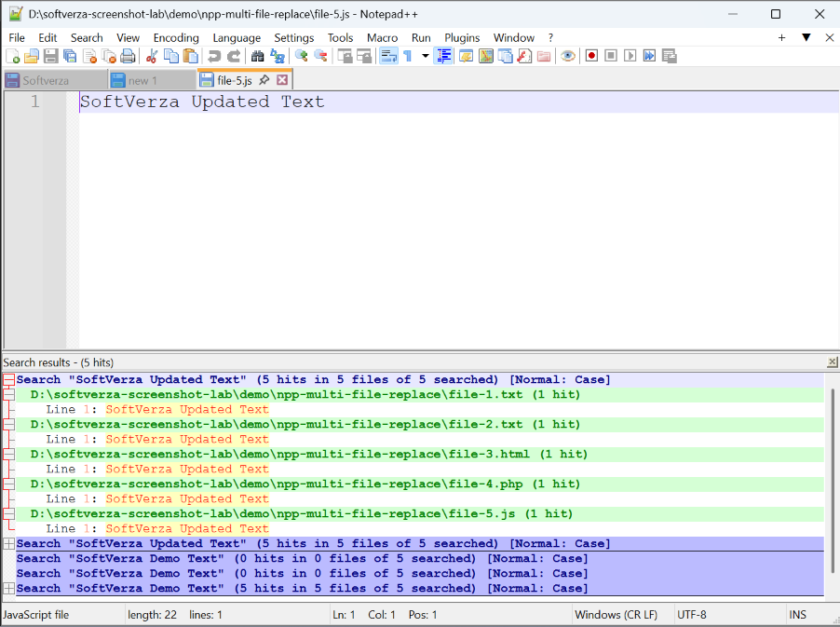
Task: Open the Replace dialog icon
Action: tap(277, 56)
